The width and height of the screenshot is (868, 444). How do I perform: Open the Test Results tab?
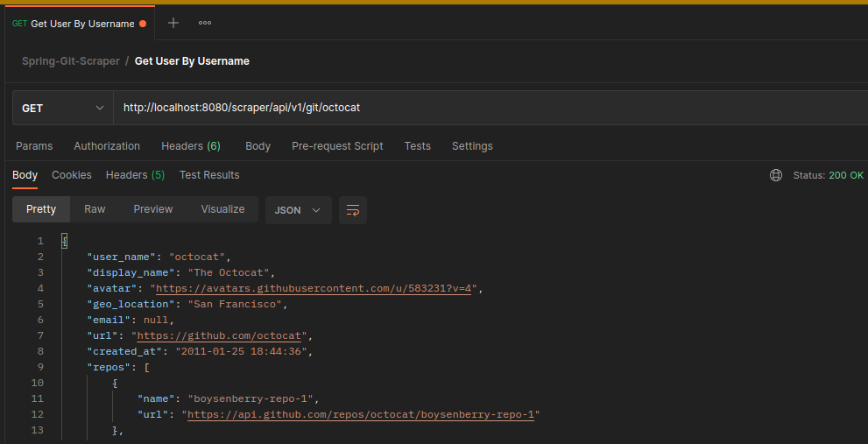(209, 175)
